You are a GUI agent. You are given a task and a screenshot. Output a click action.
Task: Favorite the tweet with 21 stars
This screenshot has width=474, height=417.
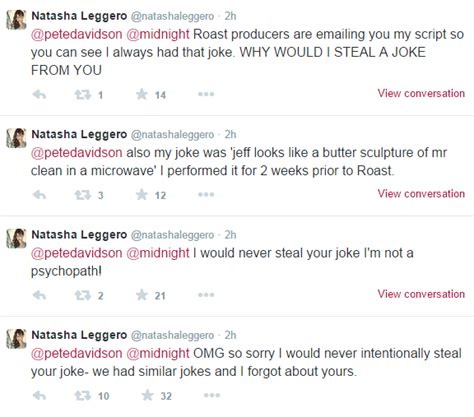[x=142, y=295]
